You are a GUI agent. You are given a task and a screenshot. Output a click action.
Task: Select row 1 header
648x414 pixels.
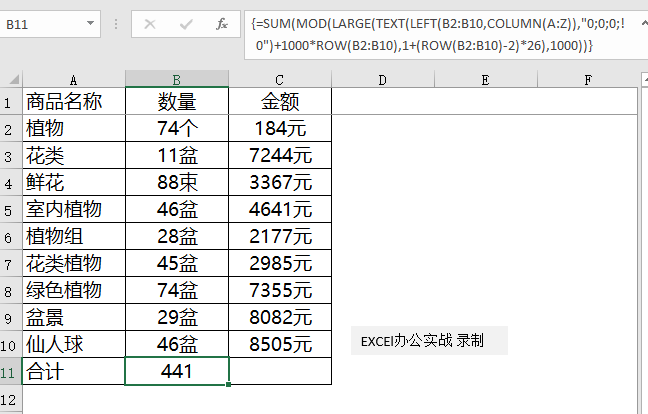(x=9, y=101)
